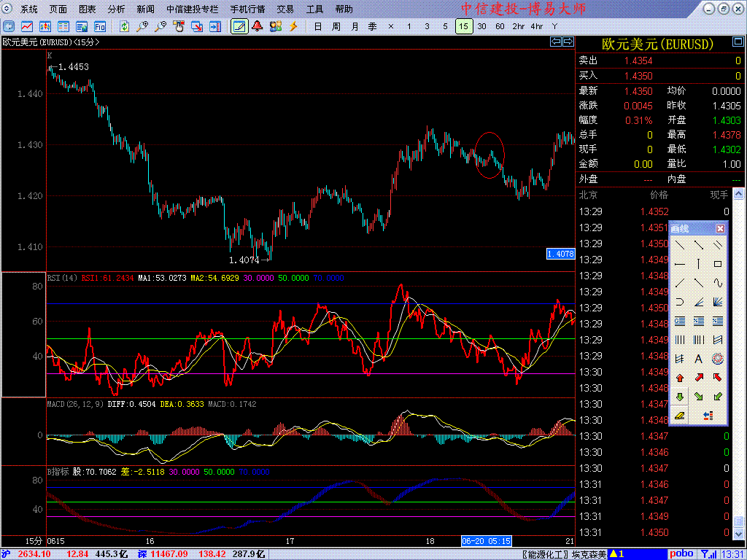Viewport: 747px width, 560px height.
Task: Click the zoom in magnifier icon
Action: (142, 26)
